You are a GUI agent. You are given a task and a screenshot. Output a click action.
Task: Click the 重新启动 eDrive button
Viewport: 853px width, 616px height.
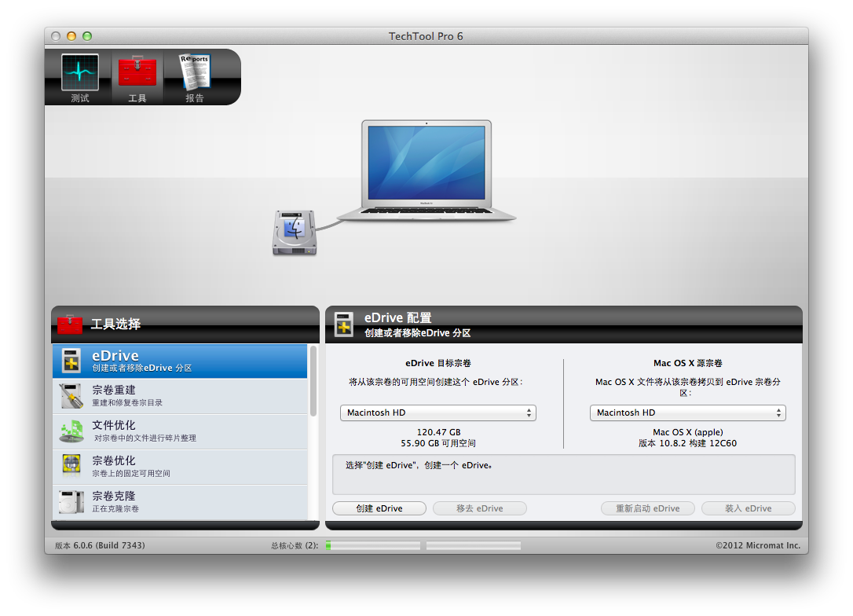click(648, 508)
